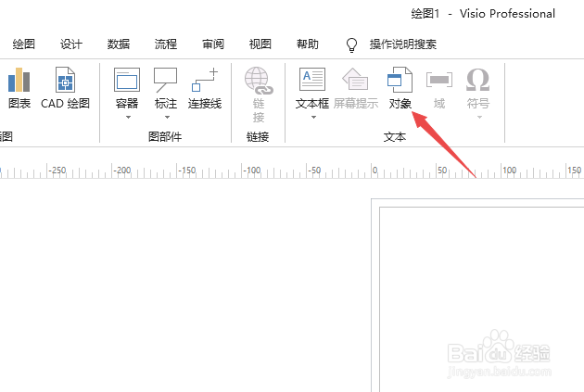
Task: Insert a 文本框 text box
Action: (312, 80)
